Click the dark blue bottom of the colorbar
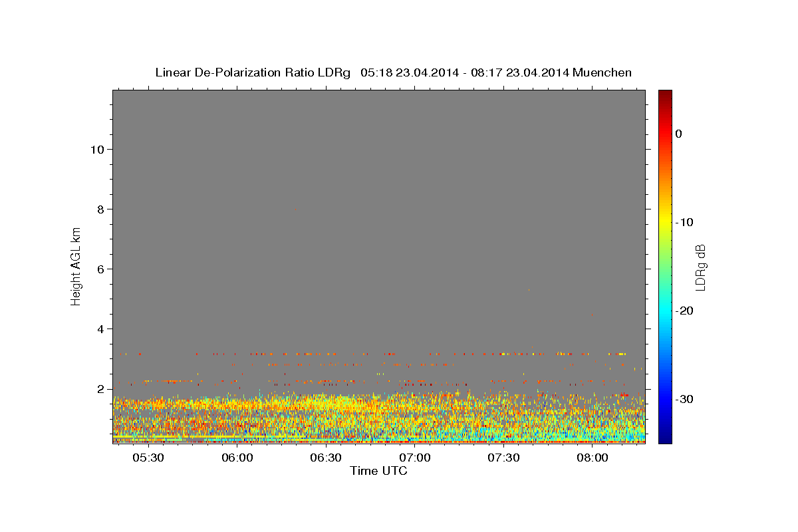This screenshot has width=798, height=532. [665, 438]
